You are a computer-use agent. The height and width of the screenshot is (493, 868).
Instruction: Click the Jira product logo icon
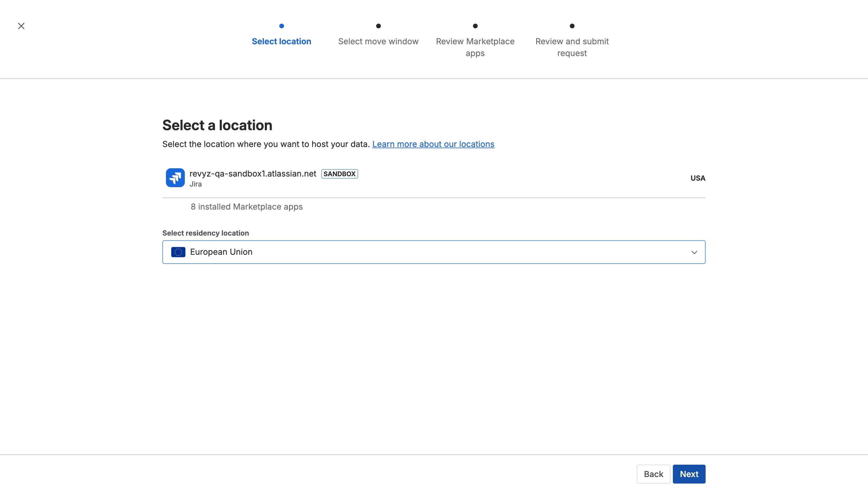pyautogui.click(x=175, y=178)
